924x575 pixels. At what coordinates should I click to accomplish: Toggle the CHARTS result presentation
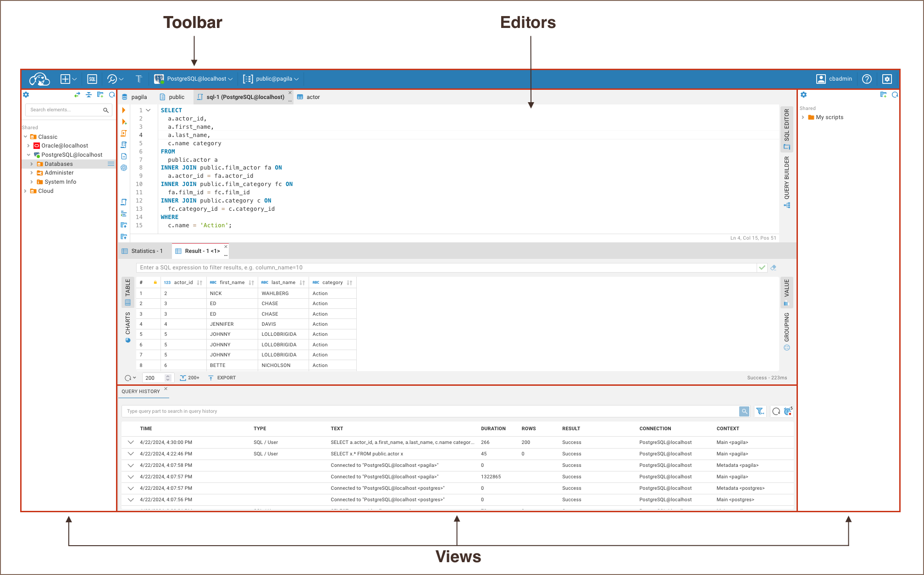128,326
